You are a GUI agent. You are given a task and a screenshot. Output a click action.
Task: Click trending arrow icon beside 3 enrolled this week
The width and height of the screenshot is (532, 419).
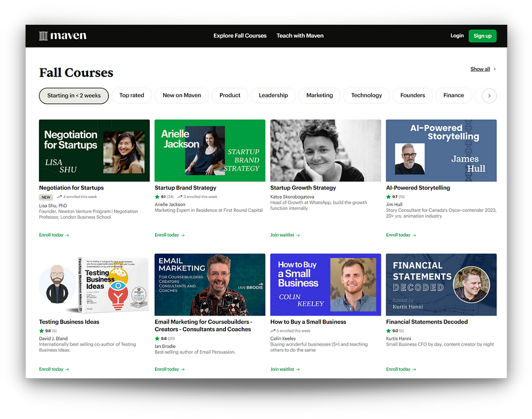pyautogui.click(x=180, y=197)
